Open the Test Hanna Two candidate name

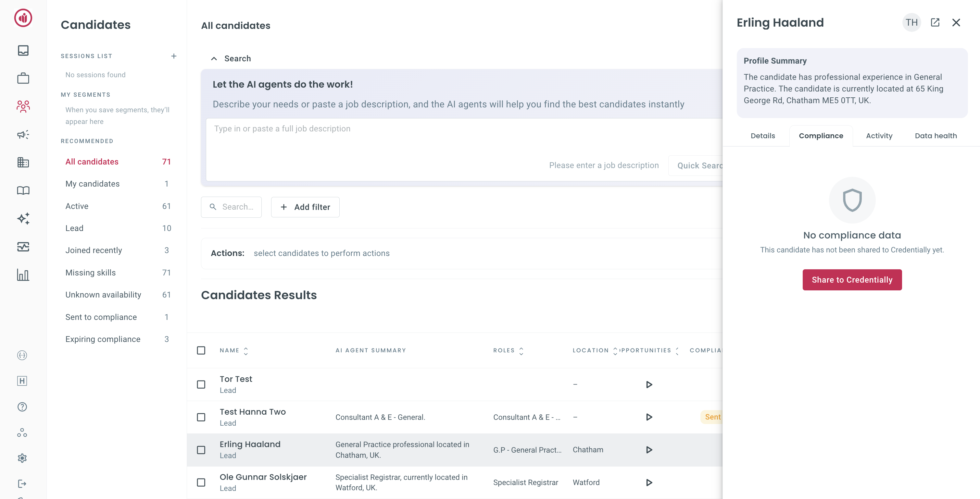point(253,412)
